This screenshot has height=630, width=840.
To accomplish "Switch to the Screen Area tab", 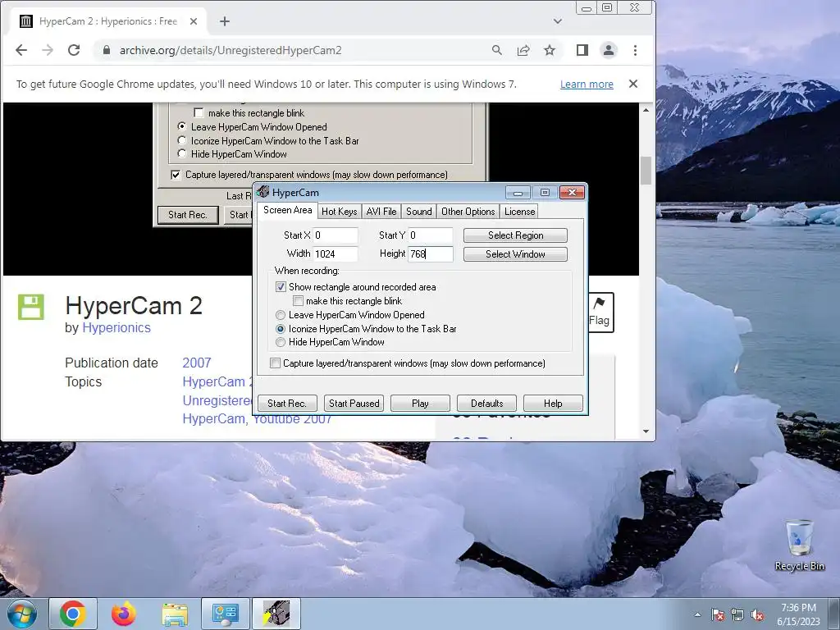I will point(288,210).
